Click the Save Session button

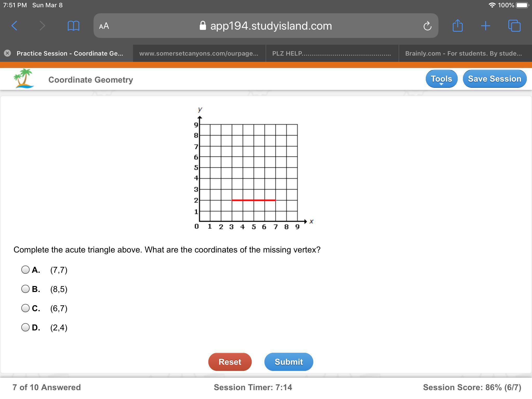pyautogui.click(x=495, y=79)
